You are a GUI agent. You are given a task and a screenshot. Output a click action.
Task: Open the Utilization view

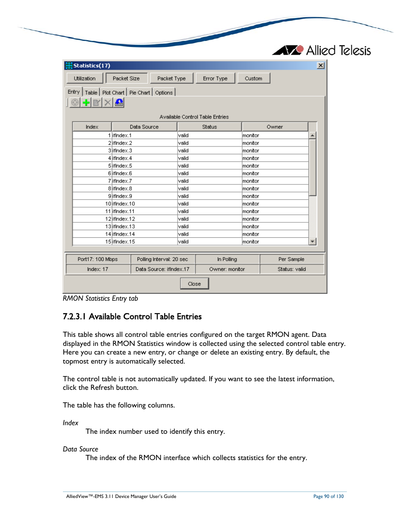(x=85, y=78)
